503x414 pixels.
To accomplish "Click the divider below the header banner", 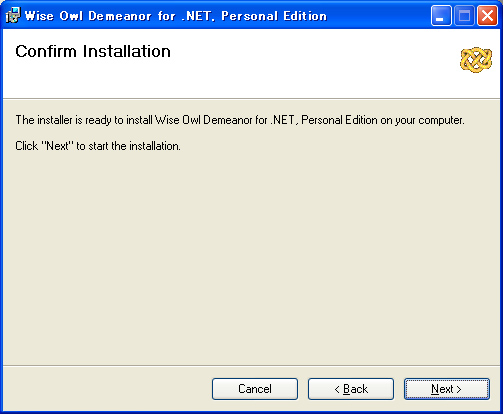I will click(251, 98).
